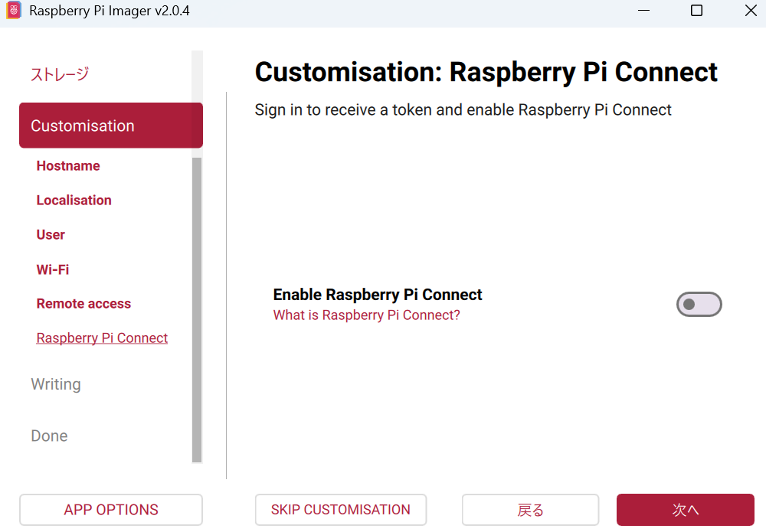The height and width of the screenshot is (532, 766).
Task: Click the 戻る back button
Action: 530,510
